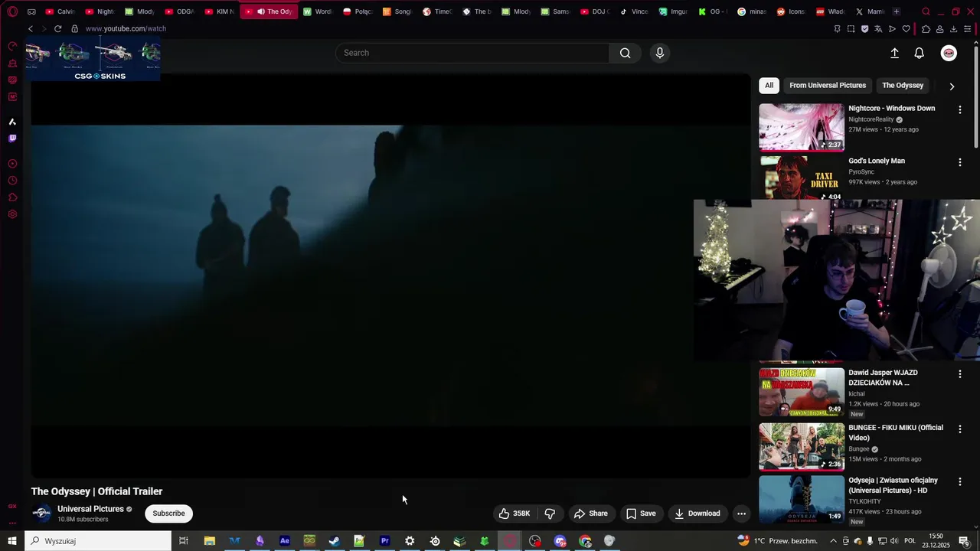
Task: Open Steam from the taskbar
Action: pos(335,541)
